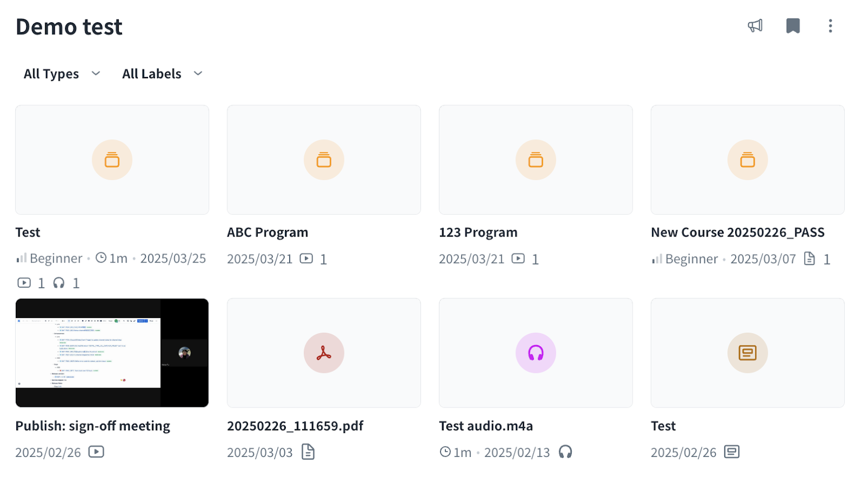Open the three-dot more options menu
The height and width of the screenshot is (490, 868).
tap(830, 26)
